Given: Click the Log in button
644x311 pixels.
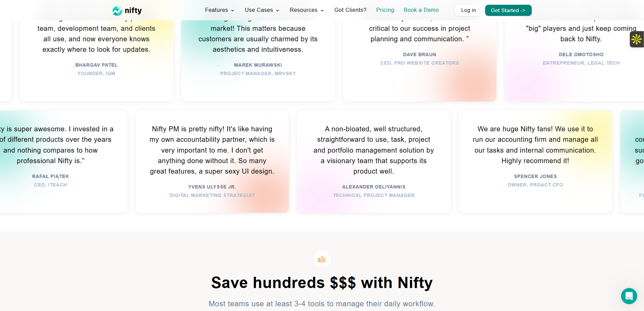Looking at the screenshot, I should tap(469, 10).
